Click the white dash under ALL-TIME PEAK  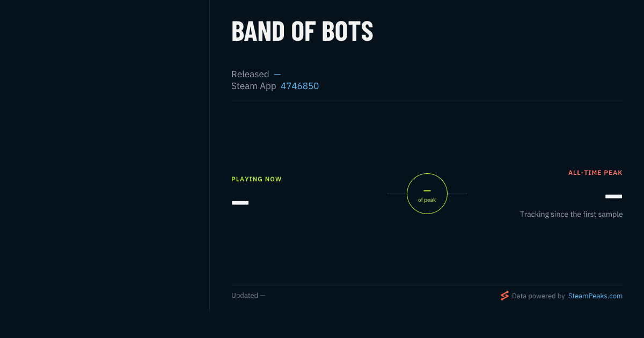coord(614,196)
